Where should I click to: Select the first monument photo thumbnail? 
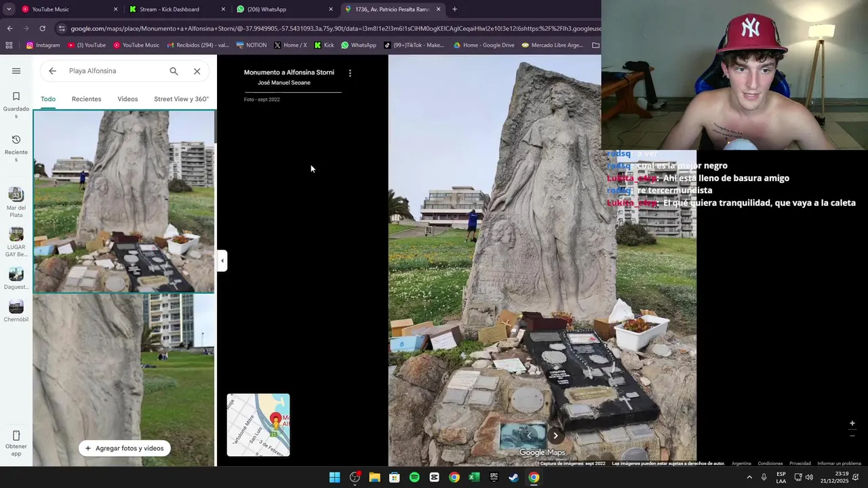tap(124, 201)
